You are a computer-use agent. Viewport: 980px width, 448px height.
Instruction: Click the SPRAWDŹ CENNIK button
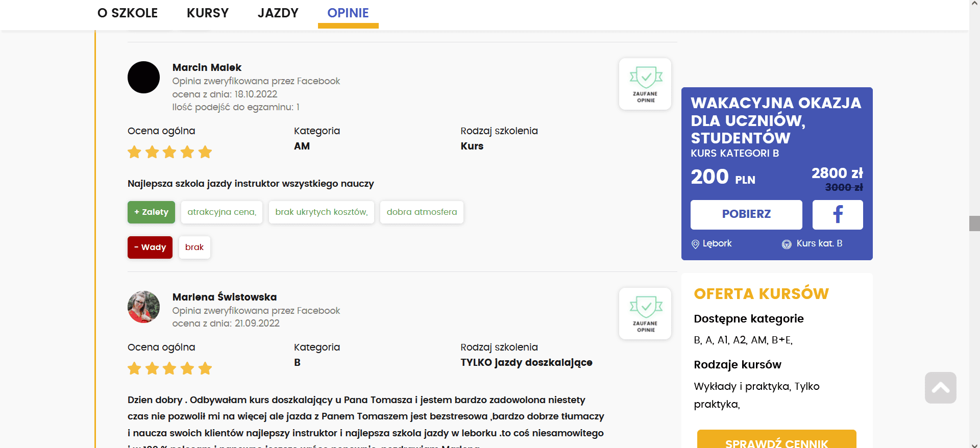click(x=776, y=441)
